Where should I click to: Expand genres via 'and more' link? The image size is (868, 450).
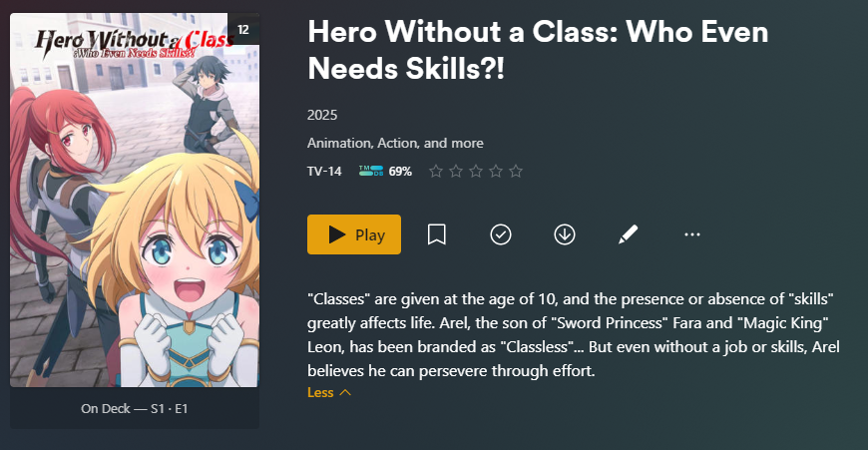pos(453,143)
